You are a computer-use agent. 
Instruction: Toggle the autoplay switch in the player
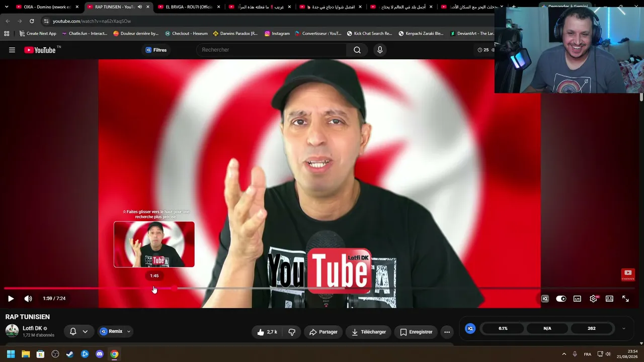click(x=561, y=299)
